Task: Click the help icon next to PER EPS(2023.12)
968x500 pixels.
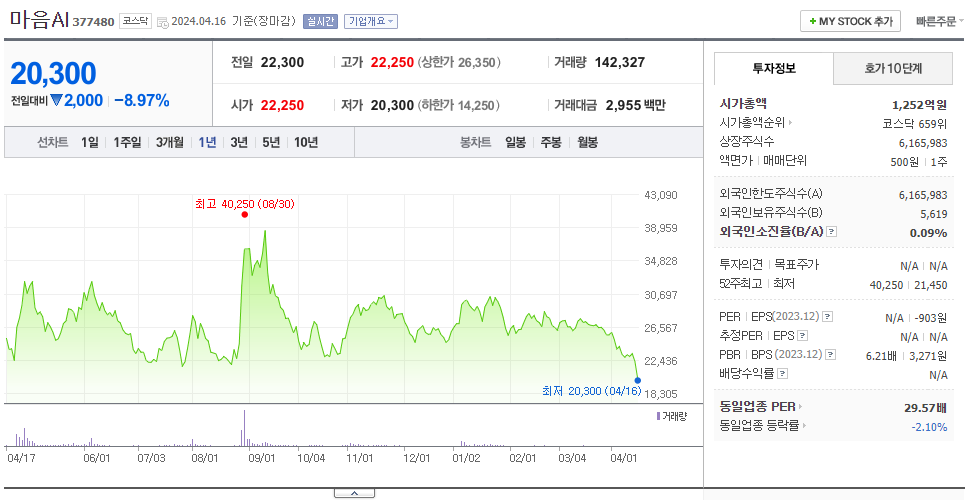Action: [827, 317]
